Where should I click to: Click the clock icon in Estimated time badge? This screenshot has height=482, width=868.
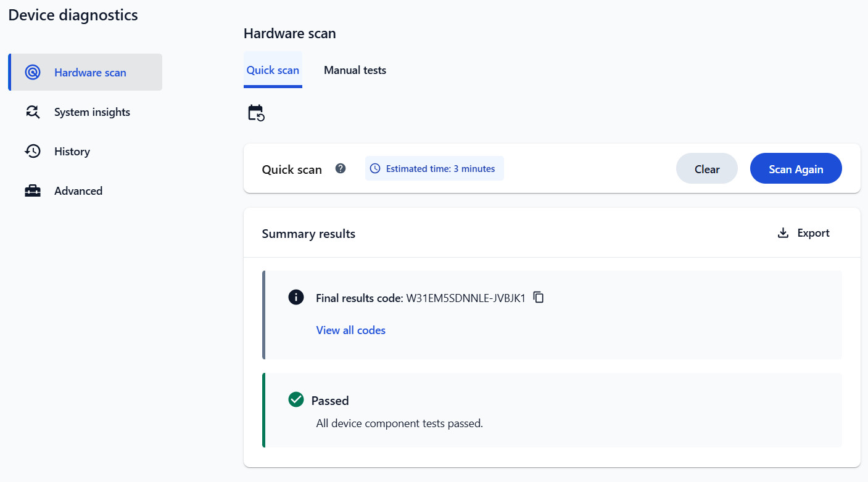coord(375,168)
